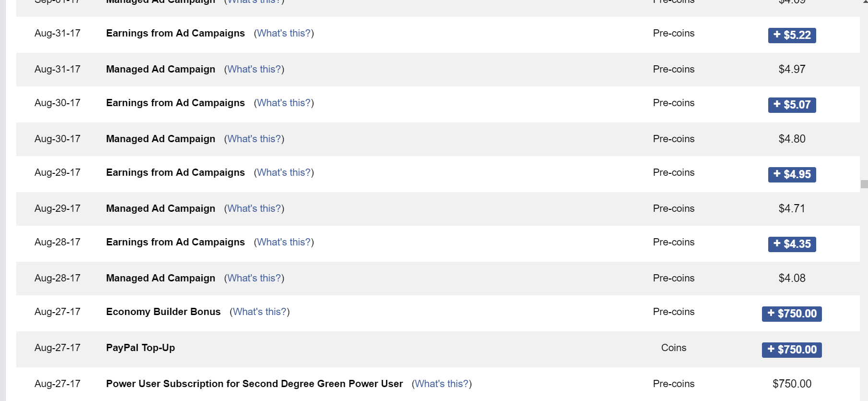Open What's this link for Aug-28-17 Earnings
Viewport: 868px width, 401px height.
(284, 242)
